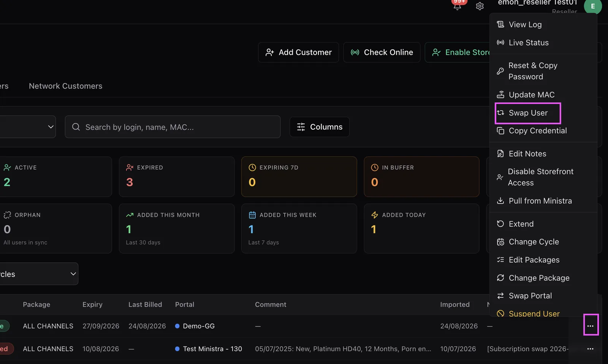Click Demo-GG portal cell
The width and height of the screenshot is (608, 364).
tap(195, 326)
